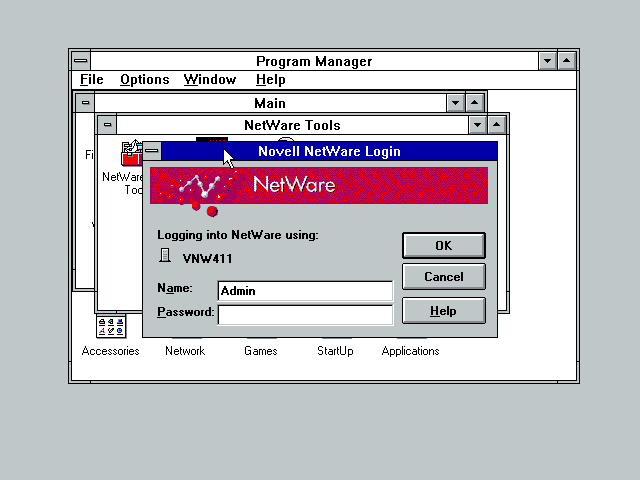Open the Program Manager control menu box
Screen dimensions: 640x480
(81, 61)
